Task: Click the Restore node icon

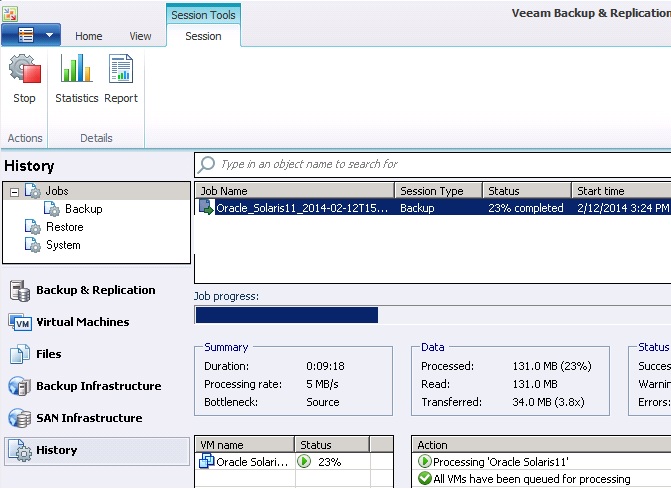Action: click(33, 227)
